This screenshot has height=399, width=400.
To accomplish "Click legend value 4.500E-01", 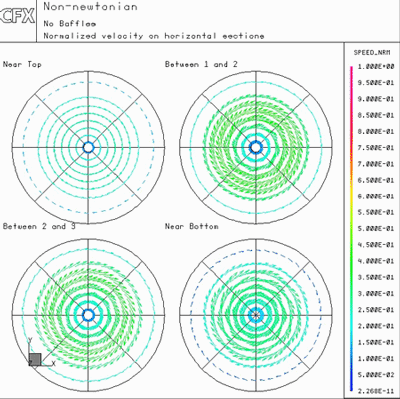I will pyautogui.click(x=376, y=245).
